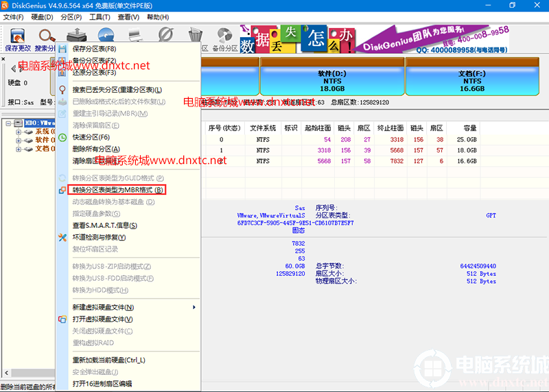Click the back arrow in the disk navigation panel
Image resolution: width=549 pixels, height=392 pixels.
(14, 69)
